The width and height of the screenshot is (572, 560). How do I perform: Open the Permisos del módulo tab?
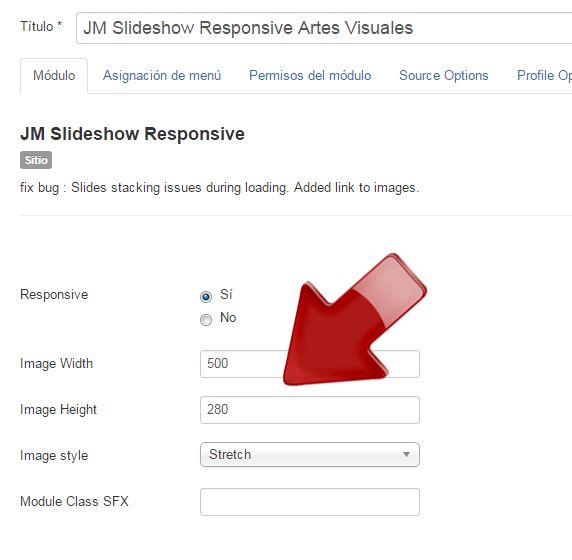coord(310,76)
